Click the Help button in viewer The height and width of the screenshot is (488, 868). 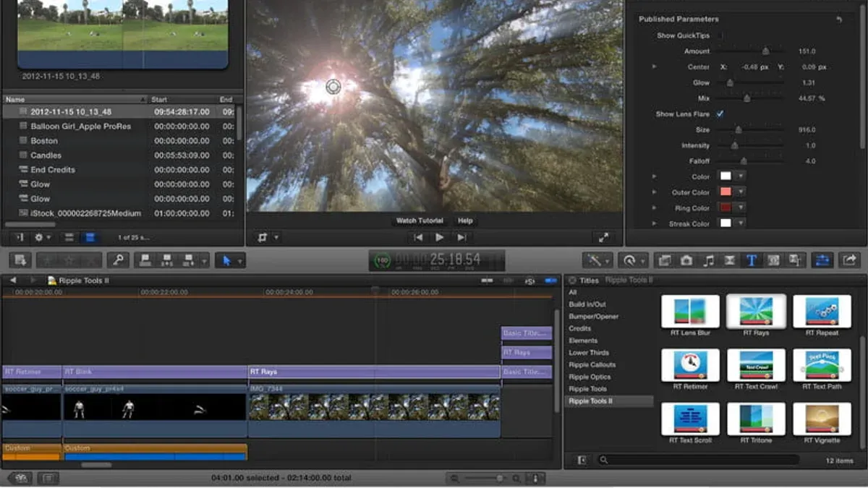465,221
